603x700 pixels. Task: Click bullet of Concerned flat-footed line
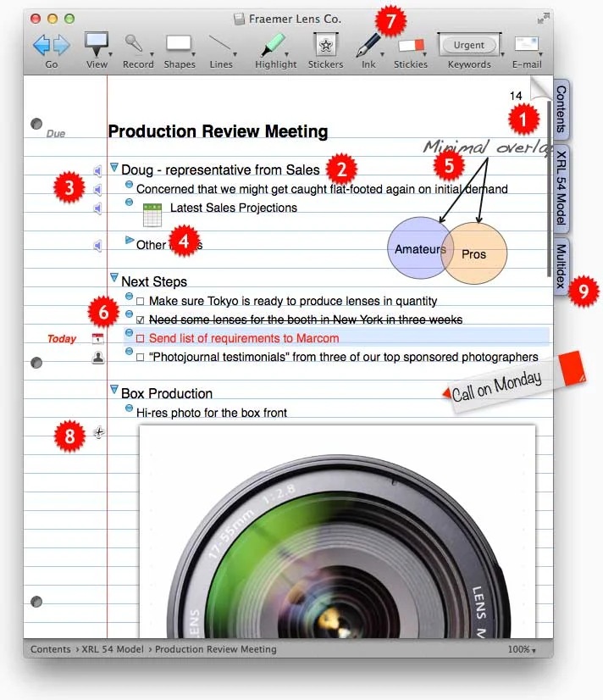[130, 185]
